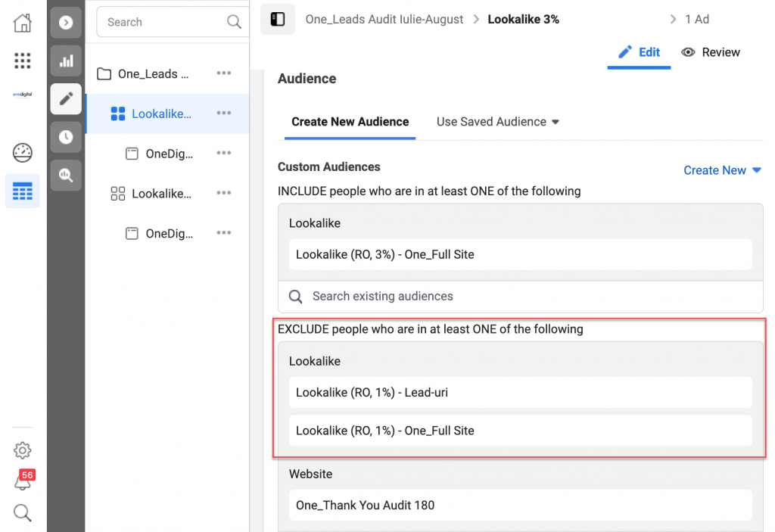775x532 pixels.
Task: Select the pencil Edit panel icon
Action: 66,98
